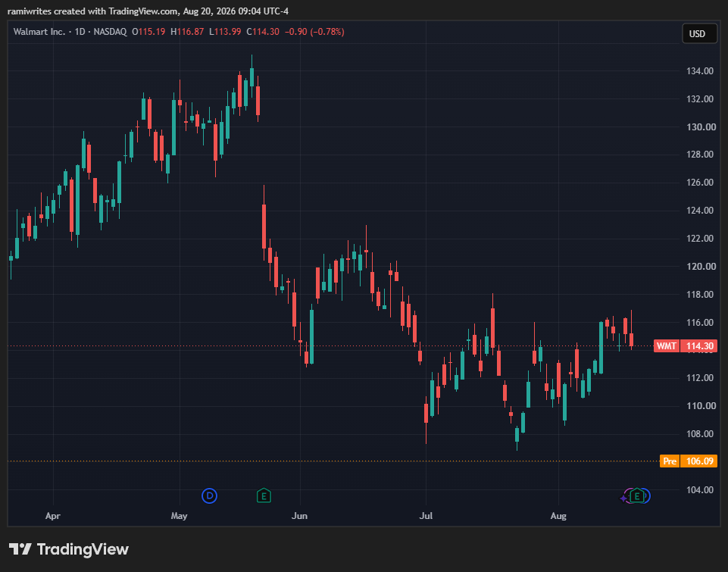
Task: Click the 104.00 price axis label
Action: [x=700, y=490]
